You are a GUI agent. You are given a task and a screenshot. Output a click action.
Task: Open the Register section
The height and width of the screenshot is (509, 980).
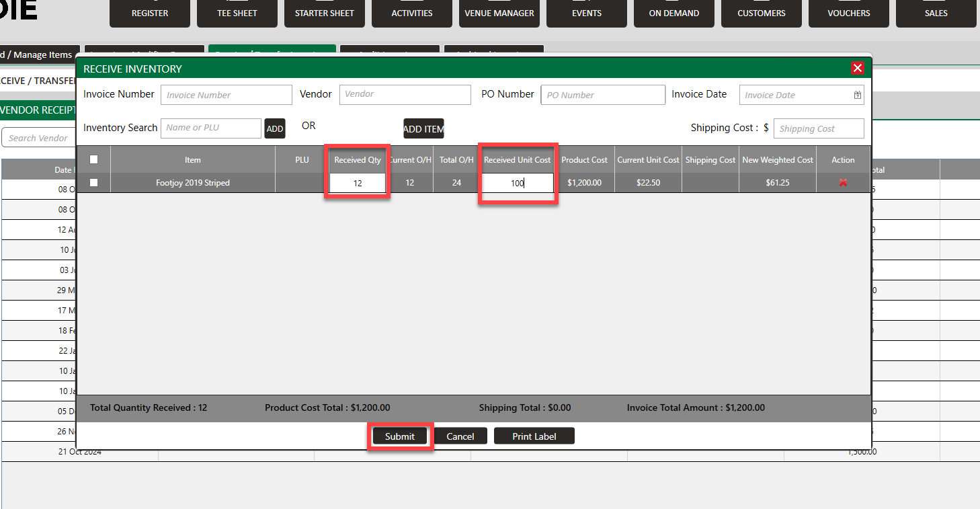[150, 13]
